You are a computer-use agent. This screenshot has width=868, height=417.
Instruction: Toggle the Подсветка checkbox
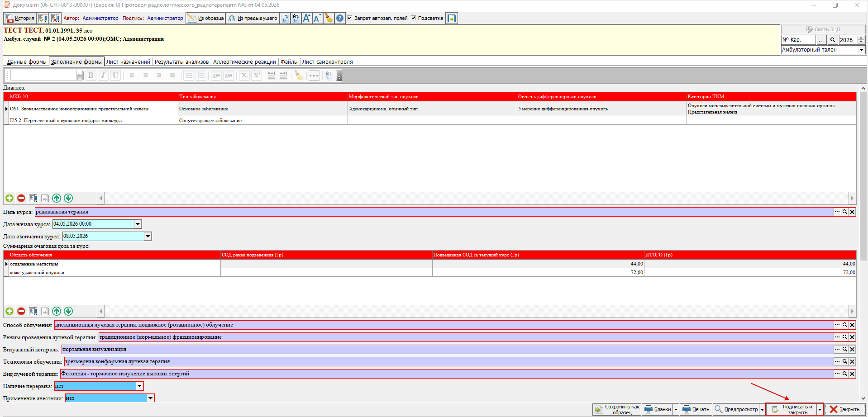click(413, 18)
